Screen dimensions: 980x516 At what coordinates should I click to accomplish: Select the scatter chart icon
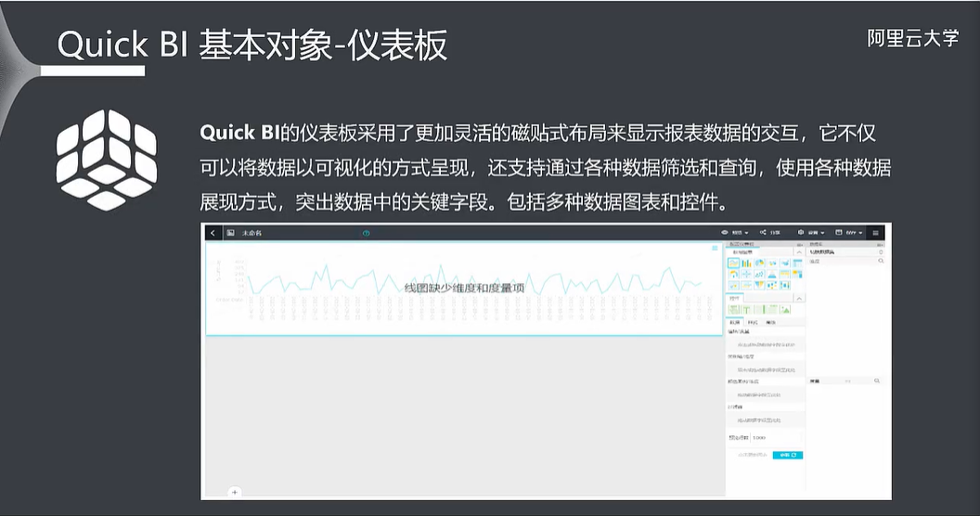(x=759, y=275)
